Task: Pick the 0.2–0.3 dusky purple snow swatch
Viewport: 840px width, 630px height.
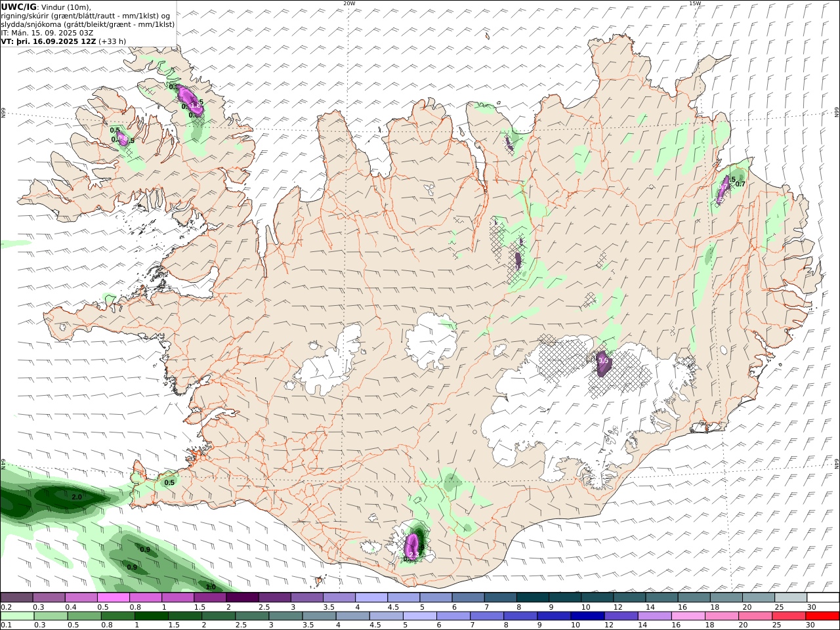Action: 16,598
